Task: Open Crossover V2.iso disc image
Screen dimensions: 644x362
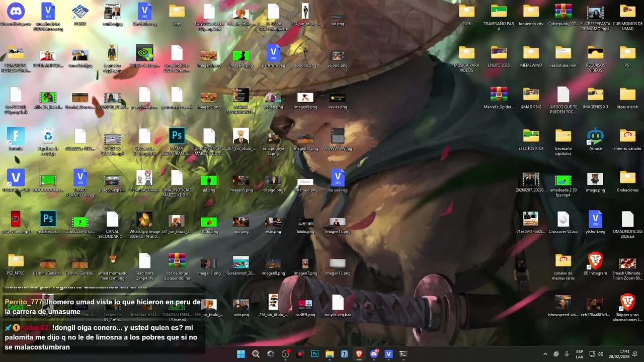Action: pos(563,223)
